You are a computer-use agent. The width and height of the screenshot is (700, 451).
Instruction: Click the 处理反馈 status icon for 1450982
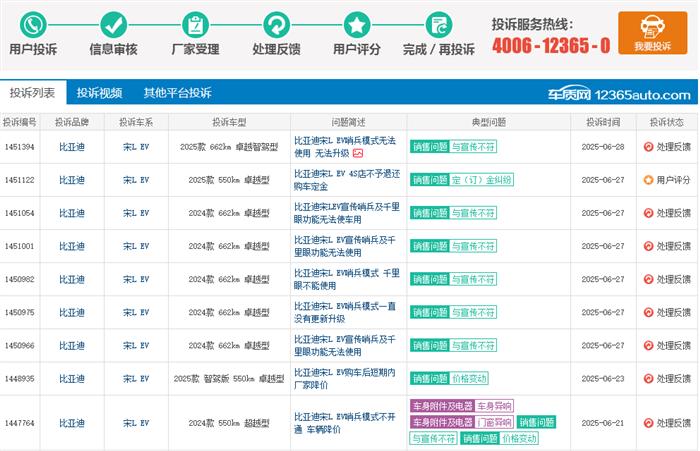(x=648, y=279)
